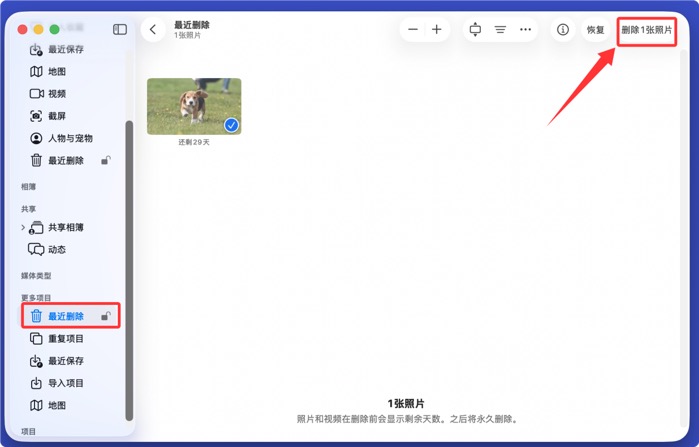Go back with the chevron button
This screenshot has height=447, width=699.
coord(153,30)
